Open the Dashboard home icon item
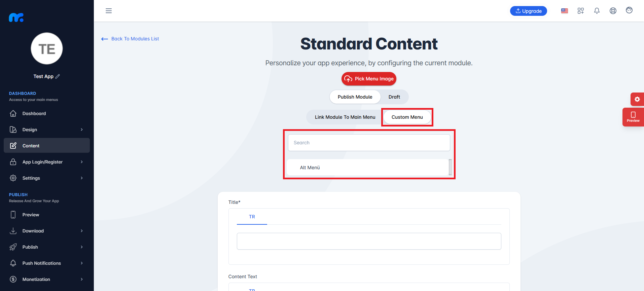 click(x=13, y=113)
